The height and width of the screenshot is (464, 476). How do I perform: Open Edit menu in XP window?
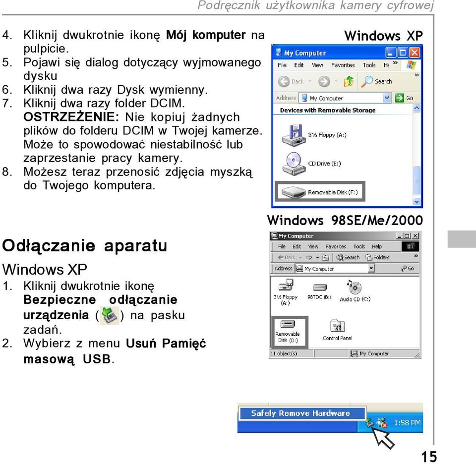[298, 65]
